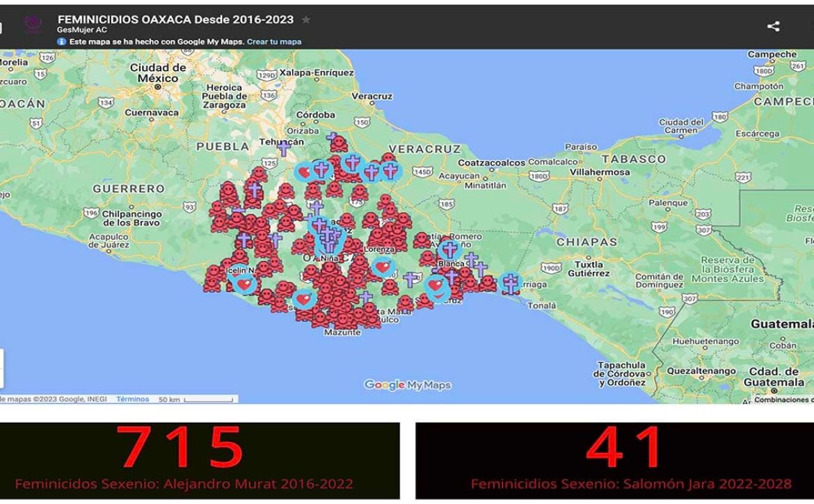The width and height of the screenshot is (814, 504).
Task: Click the blue info icon beside 'Este mapa'
Action: [62, 42]
